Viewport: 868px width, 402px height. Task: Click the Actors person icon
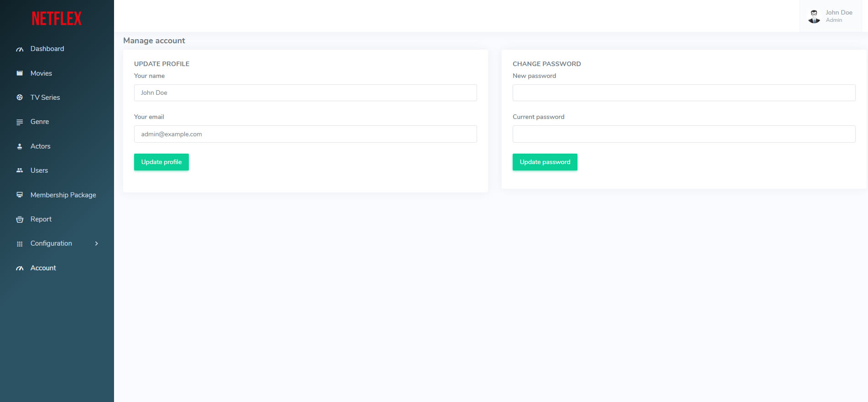[20, 146]
